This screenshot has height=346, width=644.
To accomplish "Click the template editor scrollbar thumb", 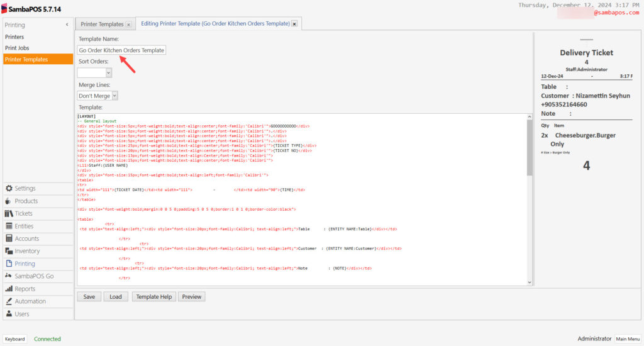I will [530, 148].
